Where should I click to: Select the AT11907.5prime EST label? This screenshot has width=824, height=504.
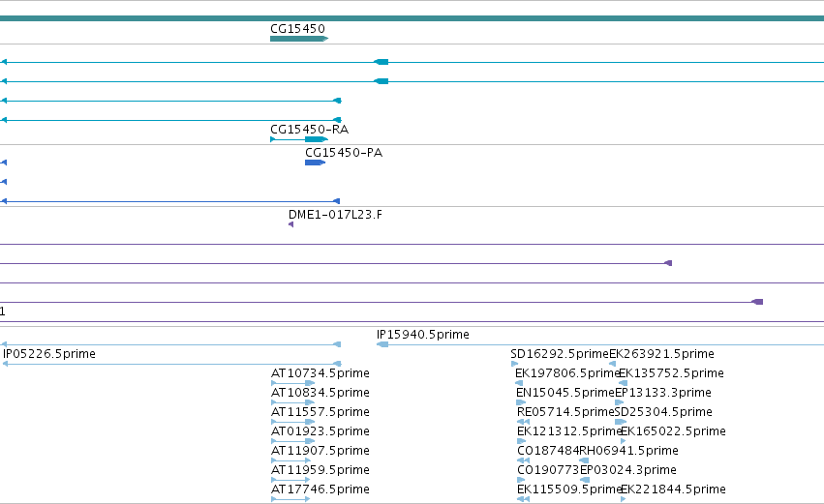[320, 451]
